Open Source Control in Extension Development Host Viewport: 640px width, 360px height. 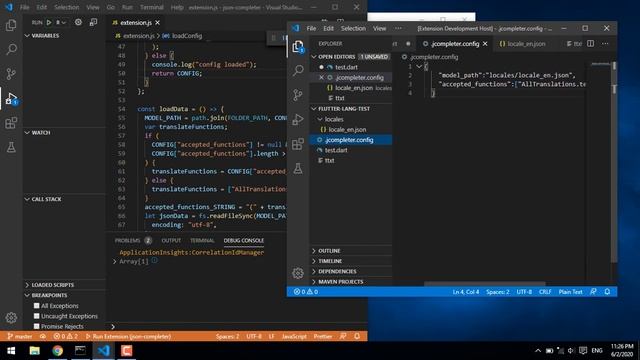pos(298,95)
